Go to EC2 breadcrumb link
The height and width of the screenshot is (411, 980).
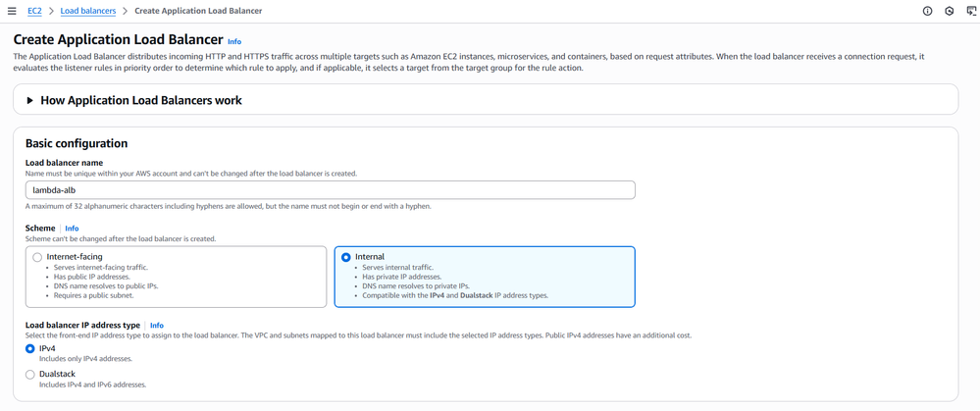point(34,11)
